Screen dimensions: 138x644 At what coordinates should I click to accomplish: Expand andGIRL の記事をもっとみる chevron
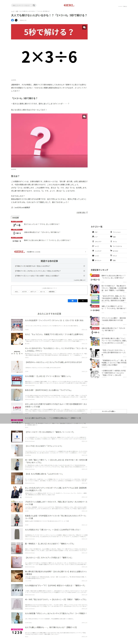[85, 252]
